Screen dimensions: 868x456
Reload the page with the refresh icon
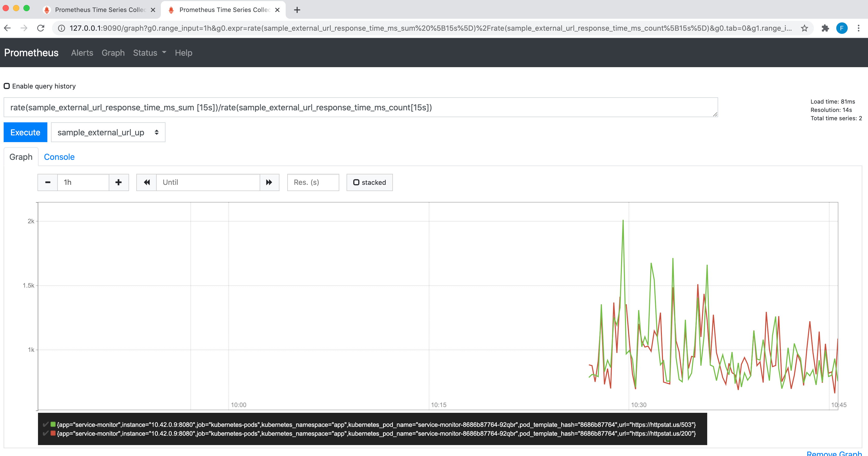coord(41,28)
